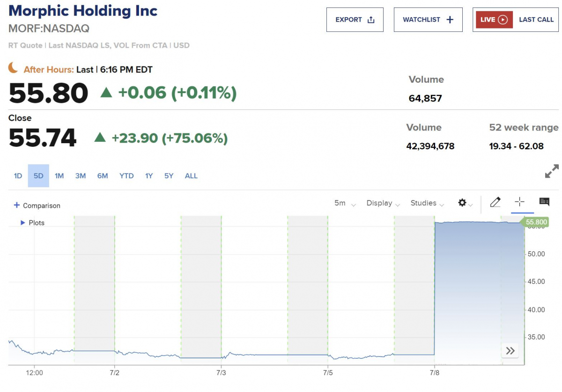
Task: Jump to latest with double-arrow button
Action: (510, 350)
